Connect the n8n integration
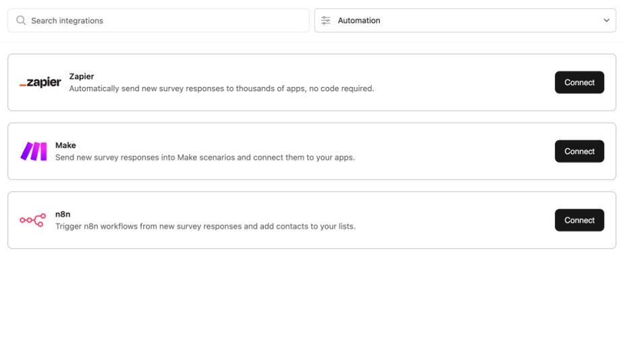 pos(579,220)
